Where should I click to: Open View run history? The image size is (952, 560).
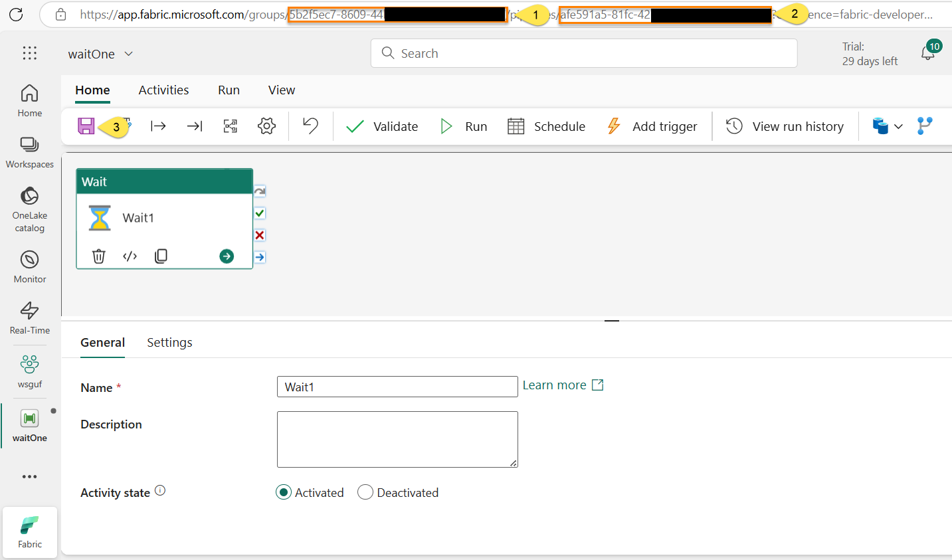(785, 126)
